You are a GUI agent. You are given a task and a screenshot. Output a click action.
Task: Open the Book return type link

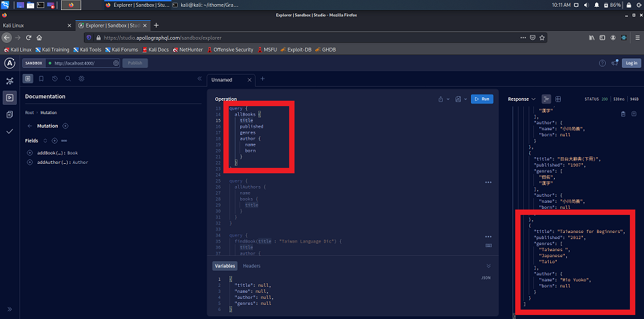[x=72, y=153]
